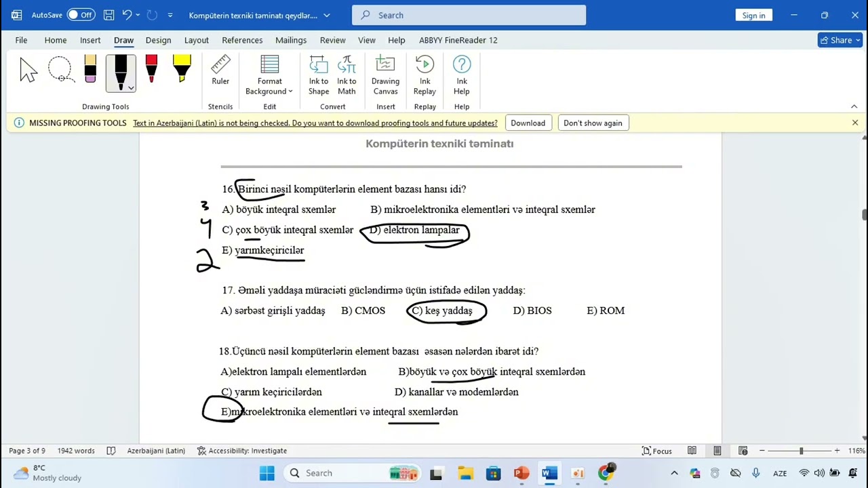Sign in to Microsoft account
The height and width of the screenshot is (488, 868).
click(x=753, y=15)
